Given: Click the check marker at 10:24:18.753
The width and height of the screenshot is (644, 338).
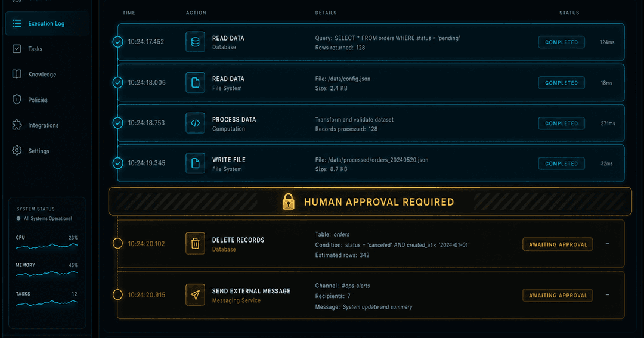Looking at the screenshot, I should coord(118,123).
